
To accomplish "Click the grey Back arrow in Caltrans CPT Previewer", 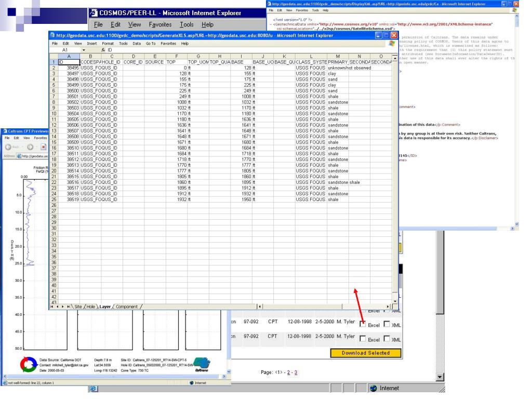I will [8, 147].
